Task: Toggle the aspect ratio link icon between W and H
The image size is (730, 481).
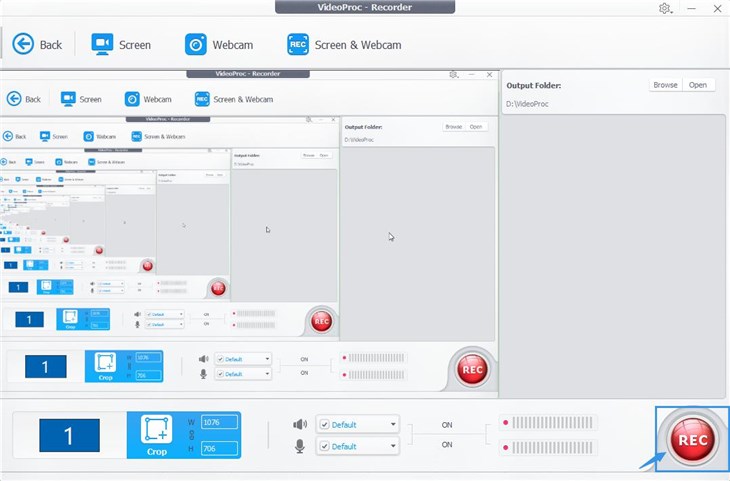Action: 191,435
